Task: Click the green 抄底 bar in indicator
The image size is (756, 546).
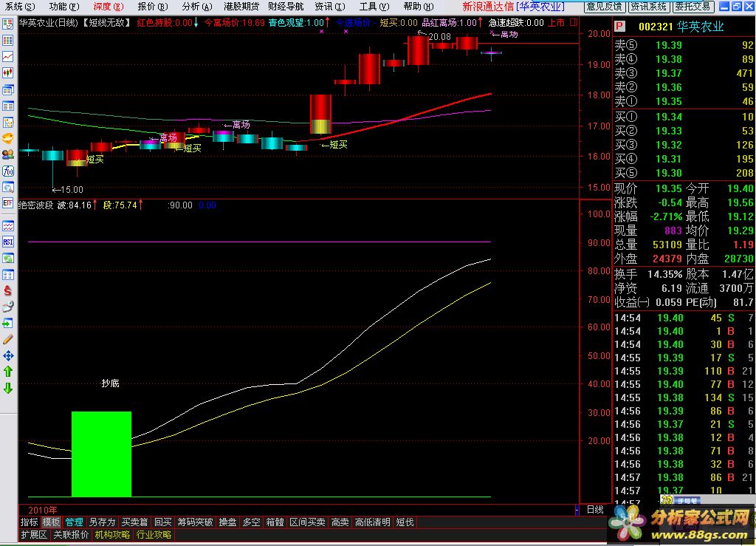Action: pyautogui.click(x=101, y=454)
